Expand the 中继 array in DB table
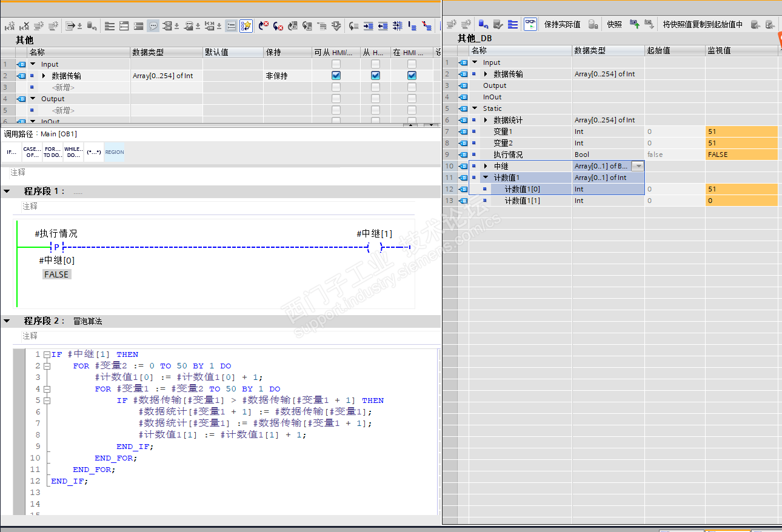 pyautogui.click(x=486, y=166)
